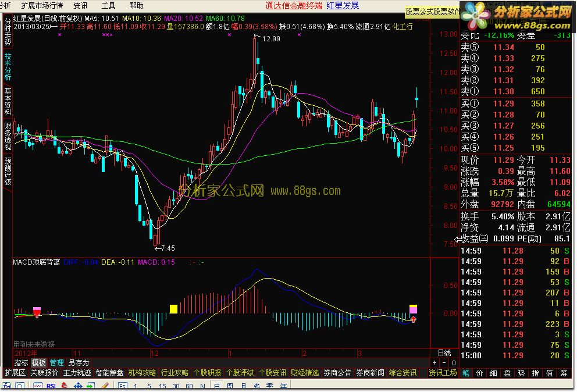The width and height of the screenshot is (577, 392).
Task: Click the 模板 tab below chart
Action: click(38, 363)
